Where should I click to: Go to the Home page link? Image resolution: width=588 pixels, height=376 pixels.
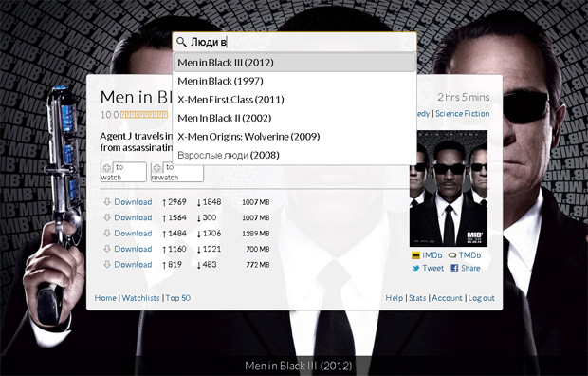click(105, 298)
